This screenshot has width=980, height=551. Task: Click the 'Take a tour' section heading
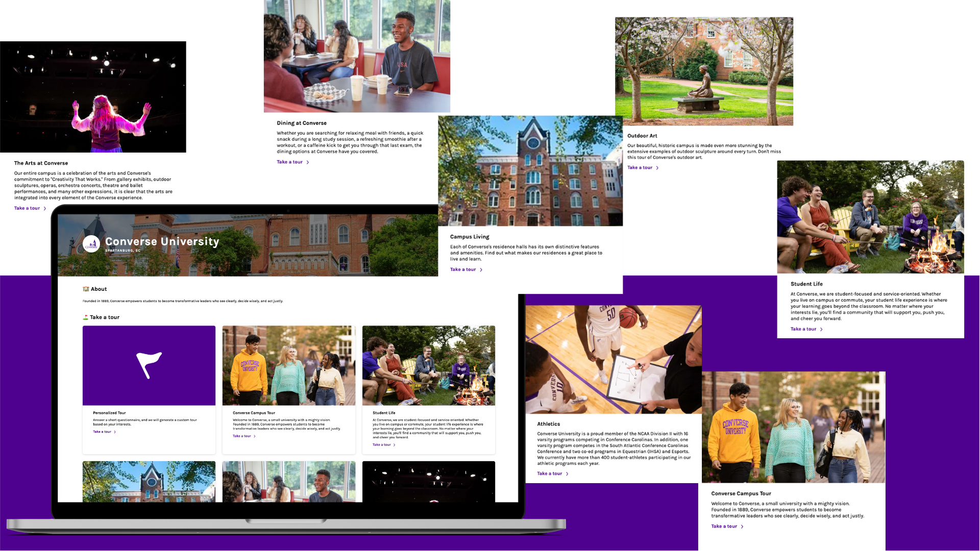click(105, 317)
